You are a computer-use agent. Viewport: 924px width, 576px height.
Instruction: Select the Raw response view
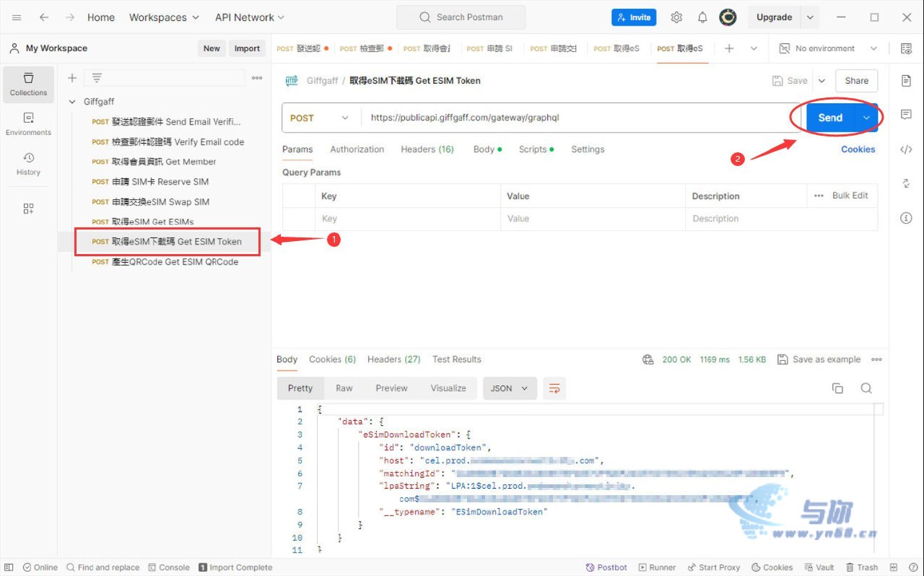[x=344, y=388]
